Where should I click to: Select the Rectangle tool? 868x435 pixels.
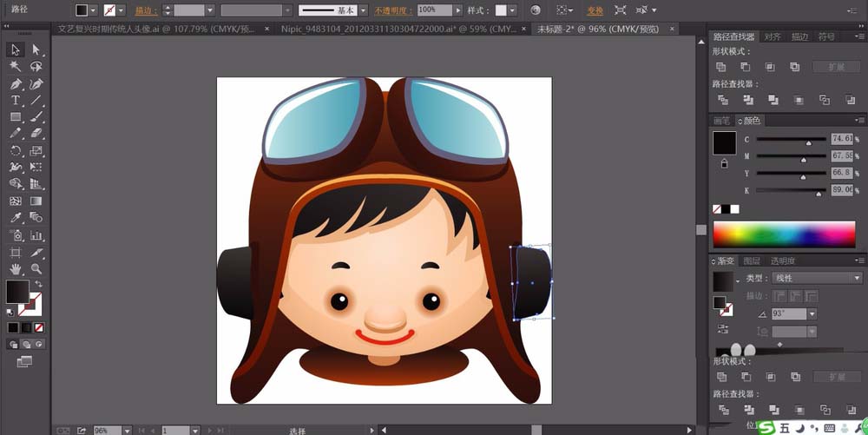(16, 117)
